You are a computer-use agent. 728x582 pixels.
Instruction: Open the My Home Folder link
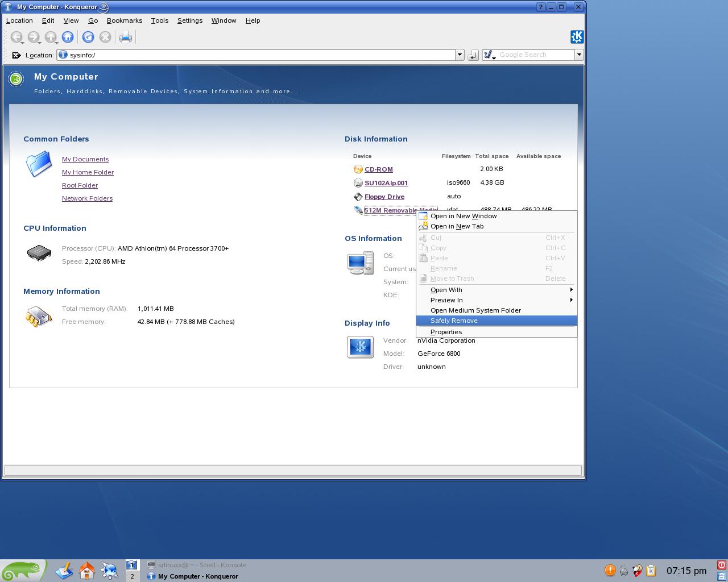click(x=88, y=172)
